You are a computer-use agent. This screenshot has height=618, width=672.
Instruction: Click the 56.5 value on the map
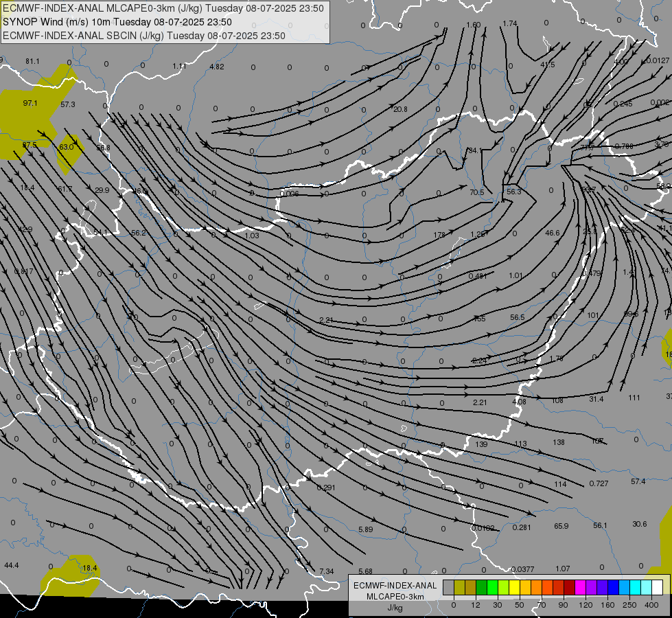coord(518,317)
